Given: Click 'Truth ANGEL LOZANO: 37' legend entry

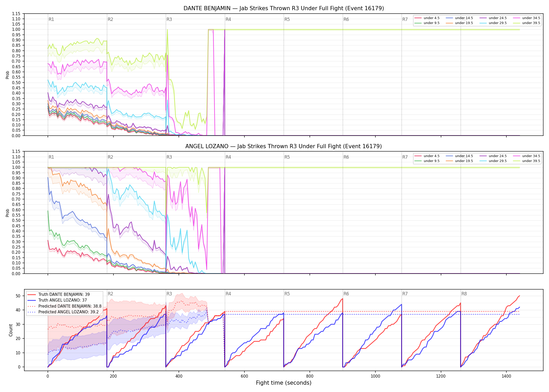Looking at the screenshot, I should point(57,300).
